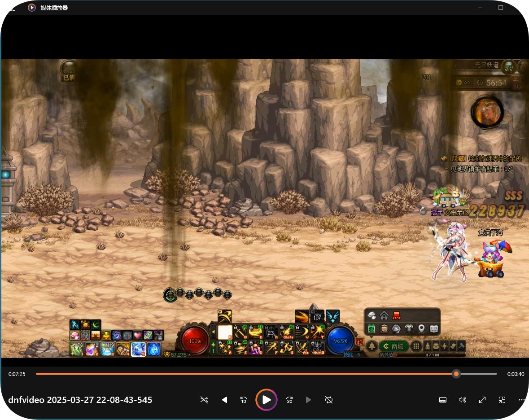Click the 无尽妖谱 dungeon title
Viewport: 529px width, 420px height.
coord(486,65)
